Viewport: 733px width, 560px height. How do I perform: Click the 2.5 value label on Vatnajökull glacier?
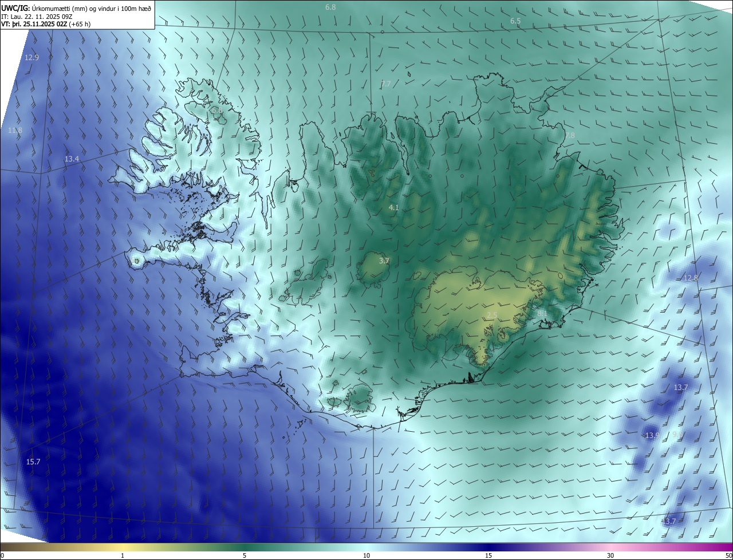click(x=492, y=316)
